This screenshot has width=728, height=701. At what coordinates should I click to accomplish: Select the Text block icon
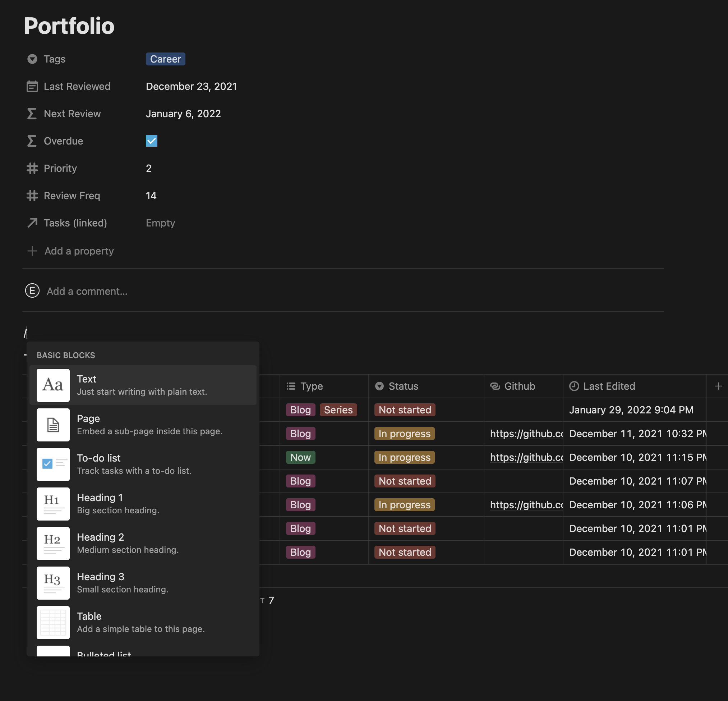click(53, 385)
